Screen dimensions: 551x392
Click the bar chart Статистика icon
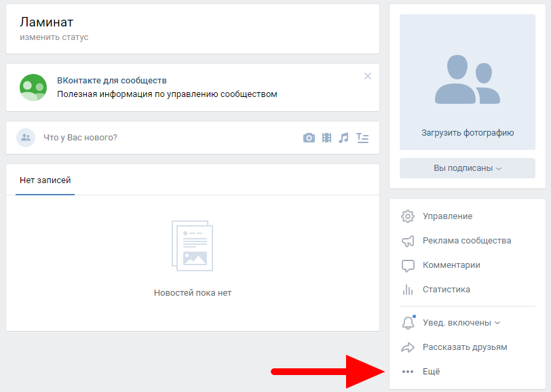pos(408,290)
